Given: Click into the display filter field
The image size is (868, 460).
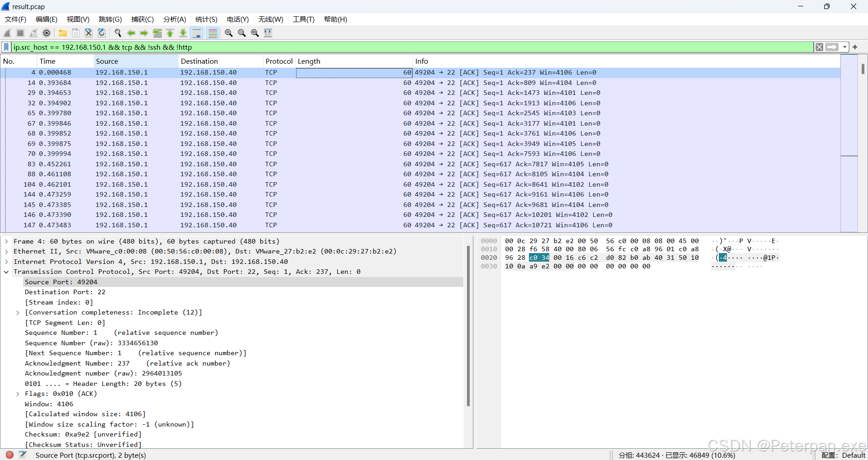Looking at the screenshot, I should (x=412, y=47).
